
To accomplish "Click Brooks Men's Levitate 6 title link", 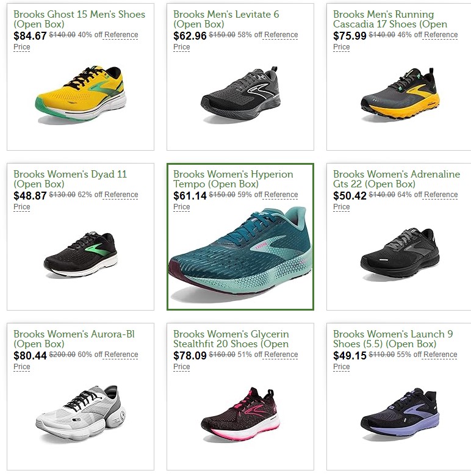I will click(x=226, y=19).
